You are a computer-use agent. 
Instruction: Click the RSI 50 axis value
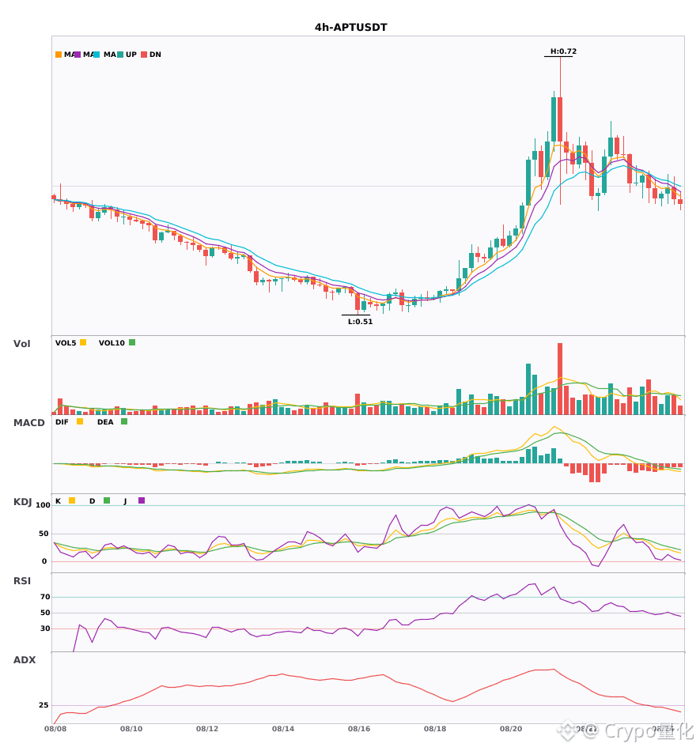[x=45, y=613]
